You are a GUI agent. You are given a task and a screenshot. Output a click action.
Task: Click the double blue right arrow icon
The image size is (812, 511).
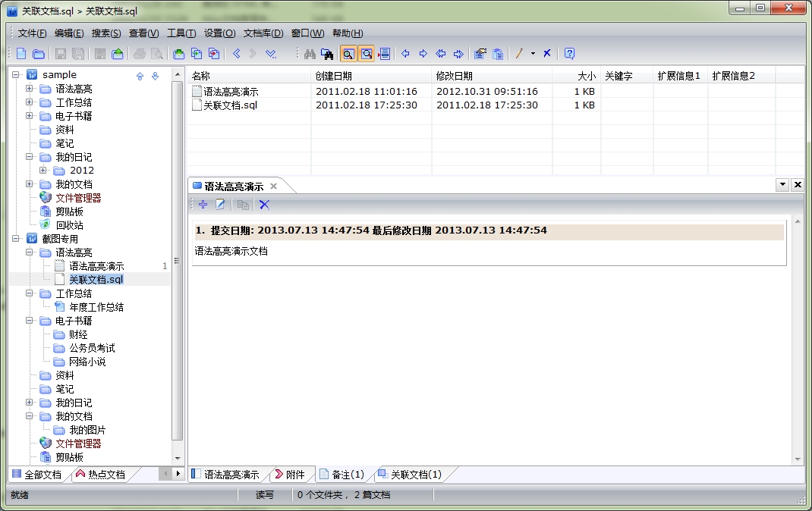(458, 54)
